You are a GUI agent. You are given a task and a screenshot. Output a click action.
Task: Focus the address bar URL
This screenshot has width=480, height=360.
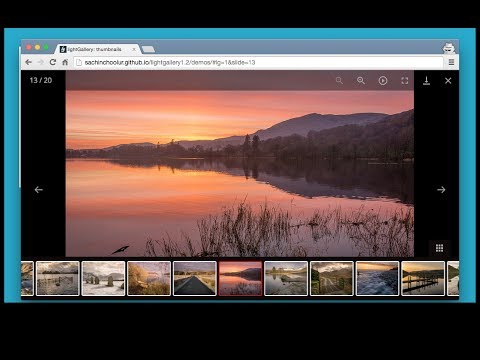(258, 62)
